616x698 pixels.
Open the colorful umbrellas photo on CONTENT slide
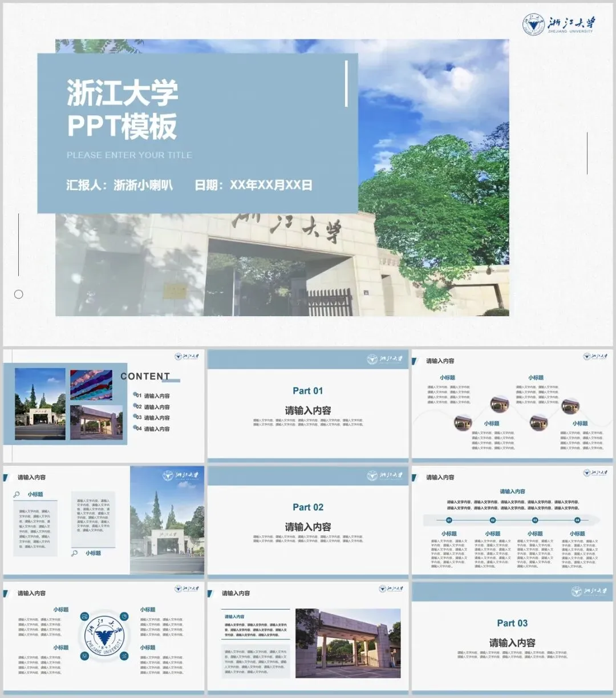91,385
